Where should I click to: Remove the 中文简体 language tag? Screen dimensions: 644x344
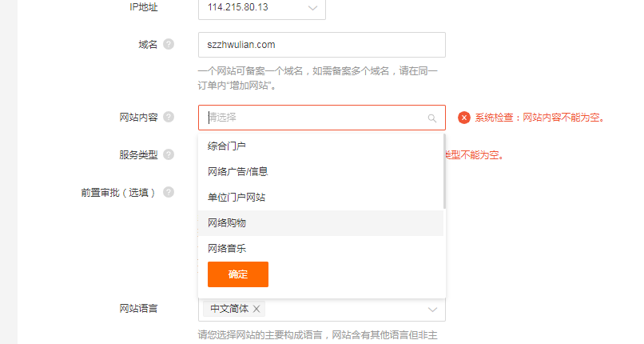[x=256, y=309]
